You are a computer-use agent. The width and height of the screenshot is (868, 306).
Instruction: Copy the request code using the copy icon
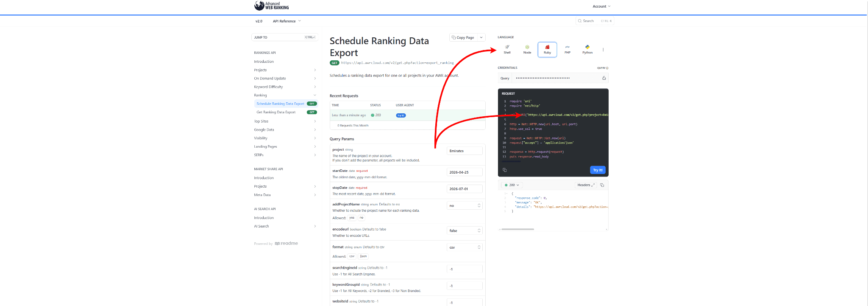pyautogui.click(x=505, y=170)
